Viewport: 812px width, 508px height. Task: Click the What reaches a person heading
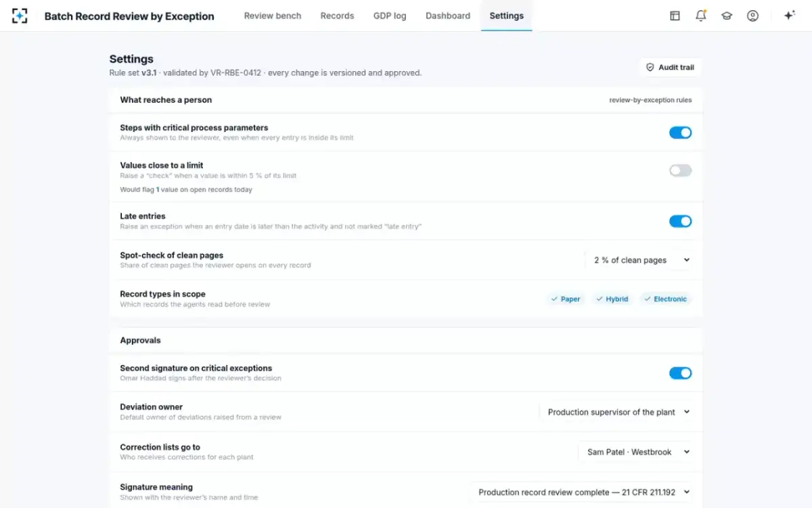[166, 100]
